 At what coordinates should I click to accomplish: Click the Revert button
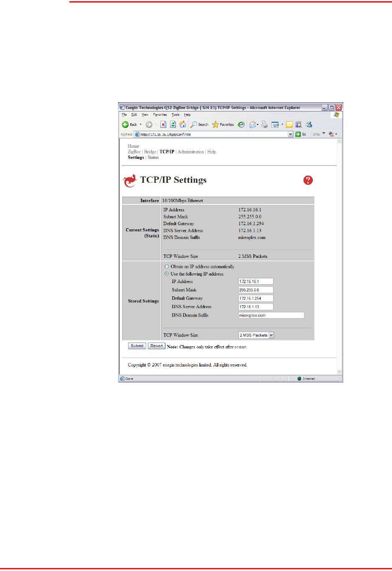(157, 346)
